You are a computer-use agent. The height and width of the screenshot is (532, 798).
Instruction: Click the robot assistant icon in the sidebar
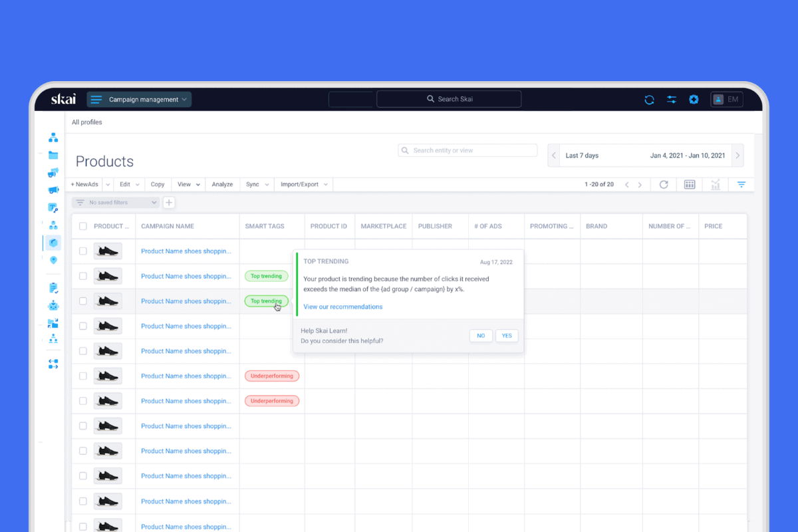coord(53,306)
